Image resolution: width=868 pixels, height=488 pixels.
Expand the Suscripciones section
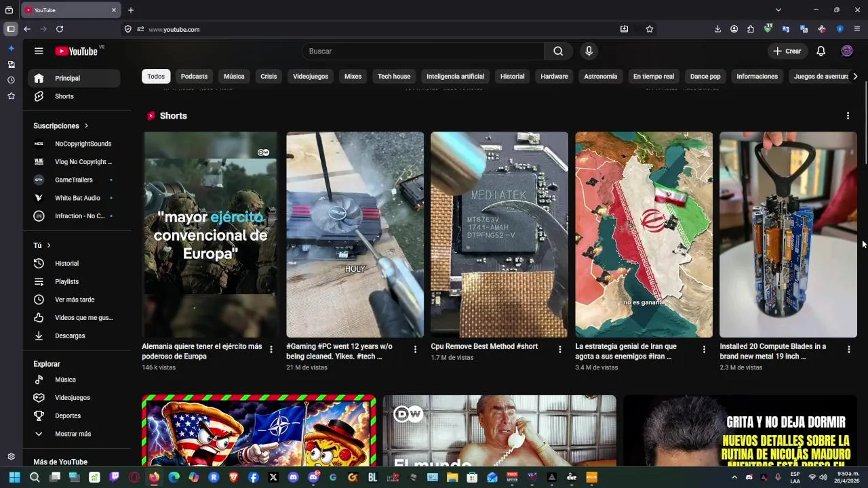(61, 125)
